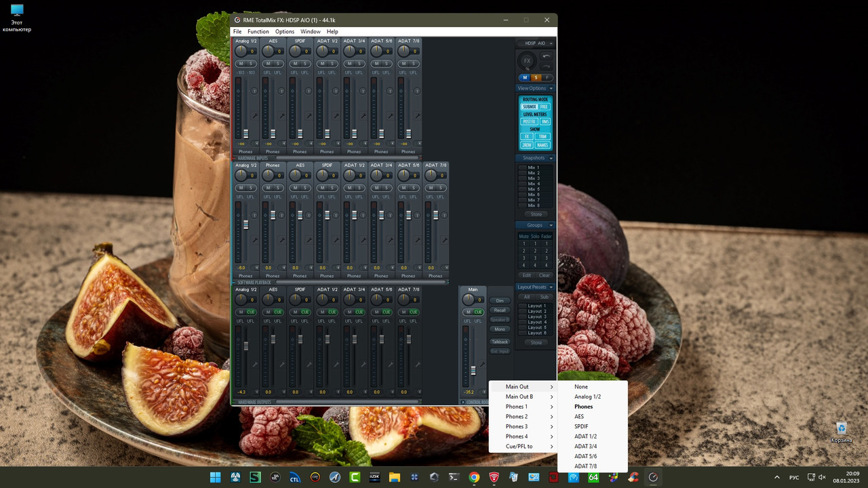The image size is (868, 488).
Task: Click the Main output fader handle
Action: tap(473, 370)
